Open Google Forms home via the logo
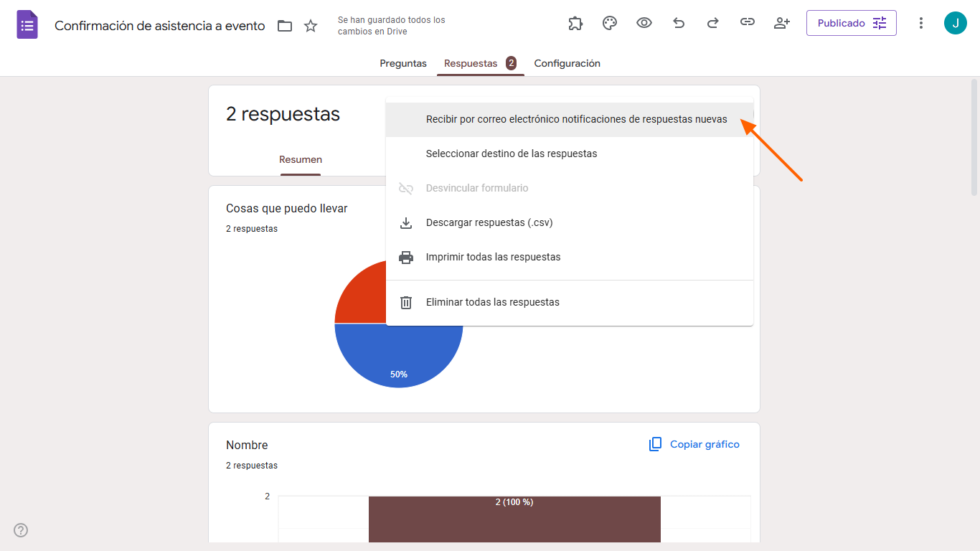This screenshot has height=551, width=980. (27, 24)
